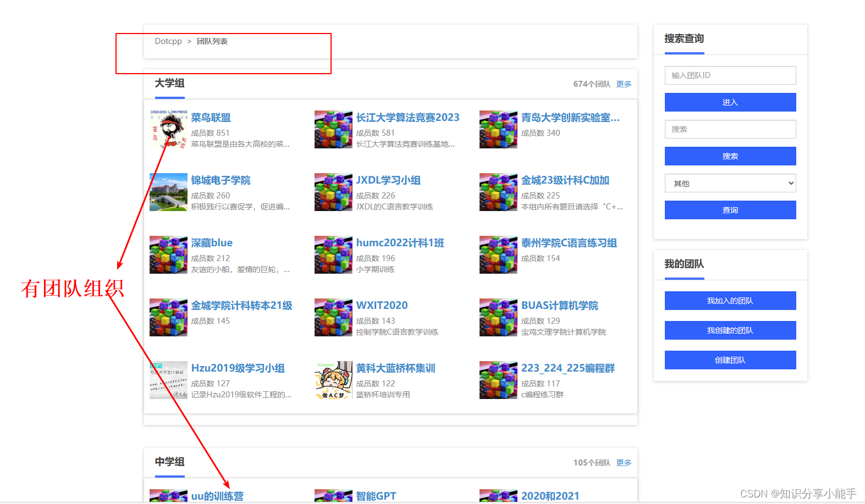Image resolution: width=865 pixels, height=504 pixels.
Task: Open the 黄科大蓝桥杯集训 team link
Action: (x=395, y=368)
